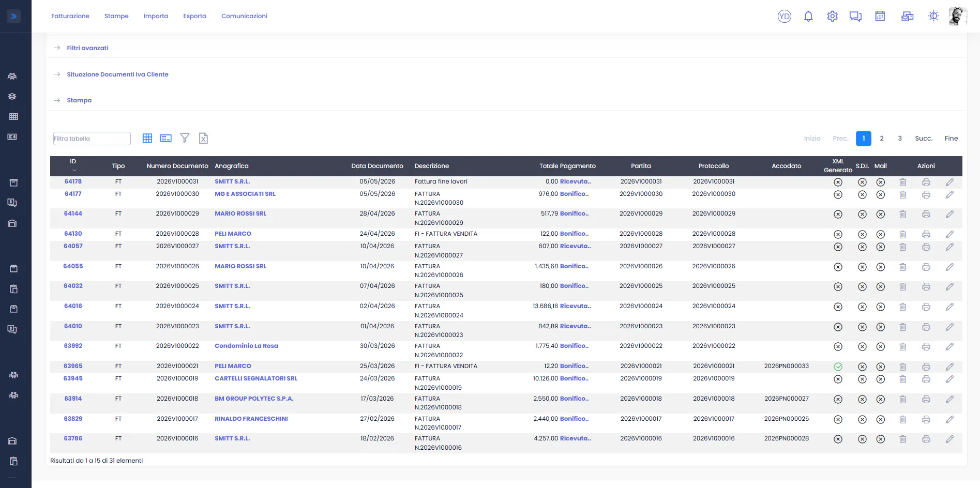Expand Situazione Documenti Iva Cliente section
The height and width of the screenshot is (488, 980).
click(117, 74)
